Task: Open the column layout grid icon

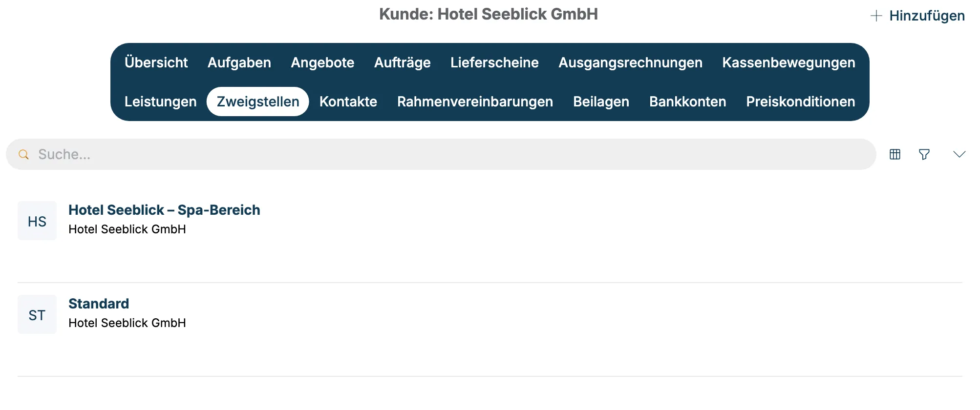Action: click(895, 154)
